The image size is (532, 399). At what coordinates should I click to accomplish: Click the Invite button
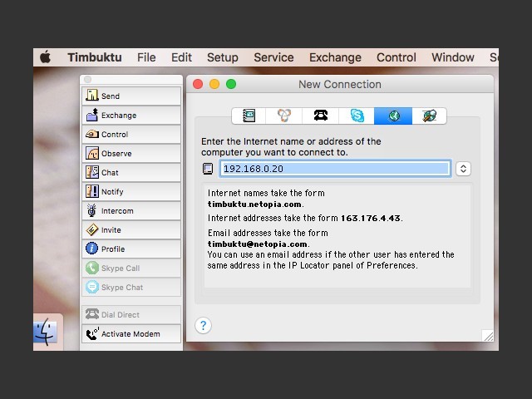click(x=131, y=229)
